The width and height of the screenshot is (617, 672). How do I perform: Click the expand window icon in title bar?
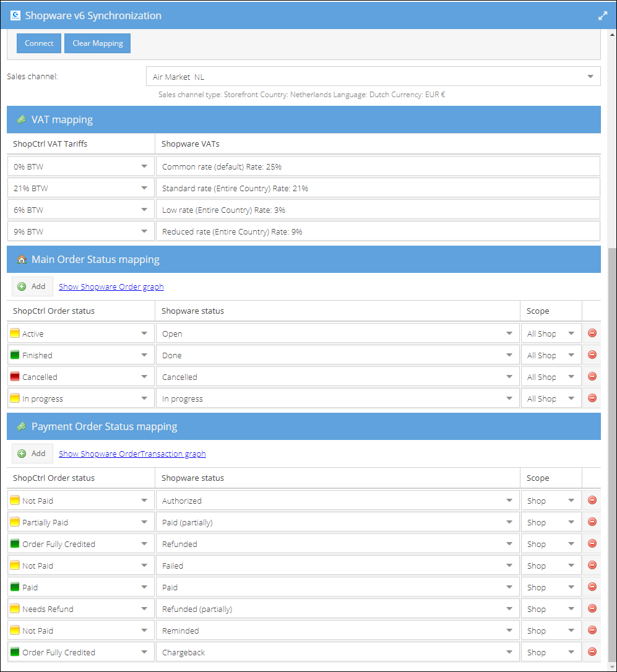[x=602, y=16]
